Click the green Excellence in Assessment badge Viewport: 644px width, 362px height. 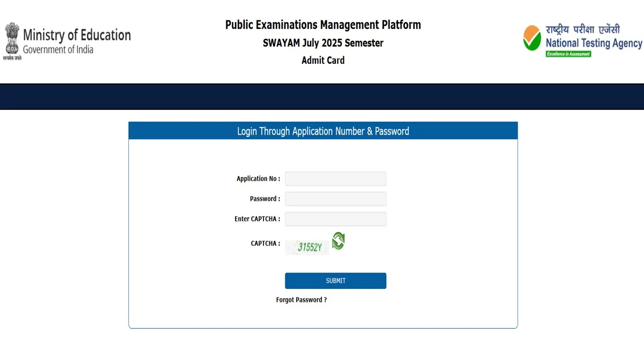(568, 54)
